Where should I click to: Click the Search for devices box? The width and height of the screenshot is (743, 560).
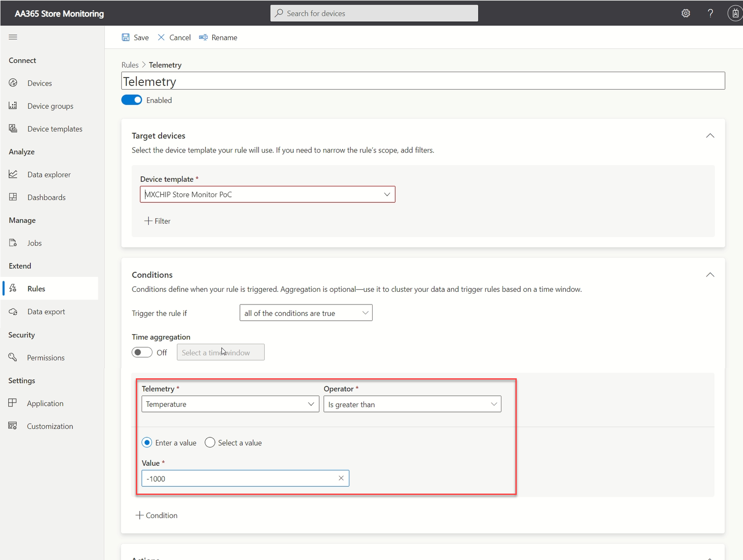pyautogui.click(x=373, y=13)
